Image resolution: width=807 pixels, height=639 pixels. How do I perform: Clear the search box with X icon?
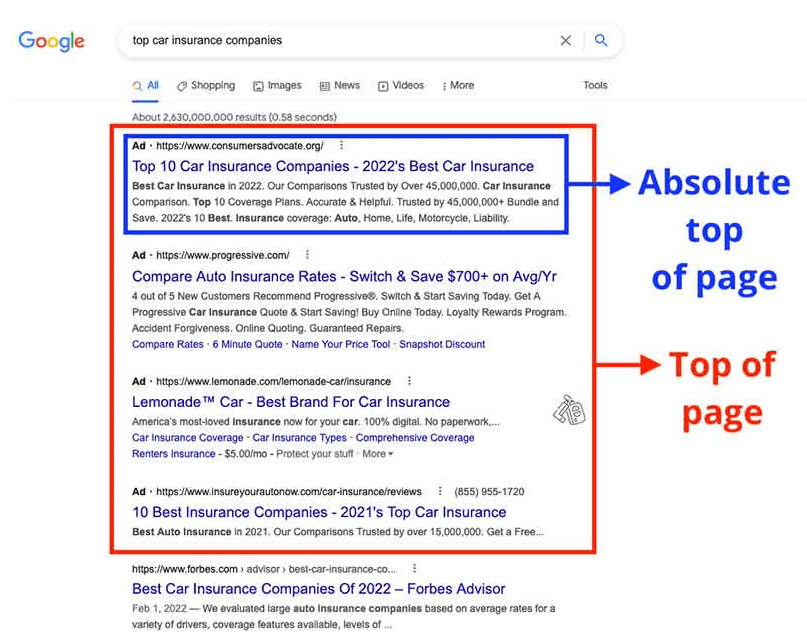(566, 41)
